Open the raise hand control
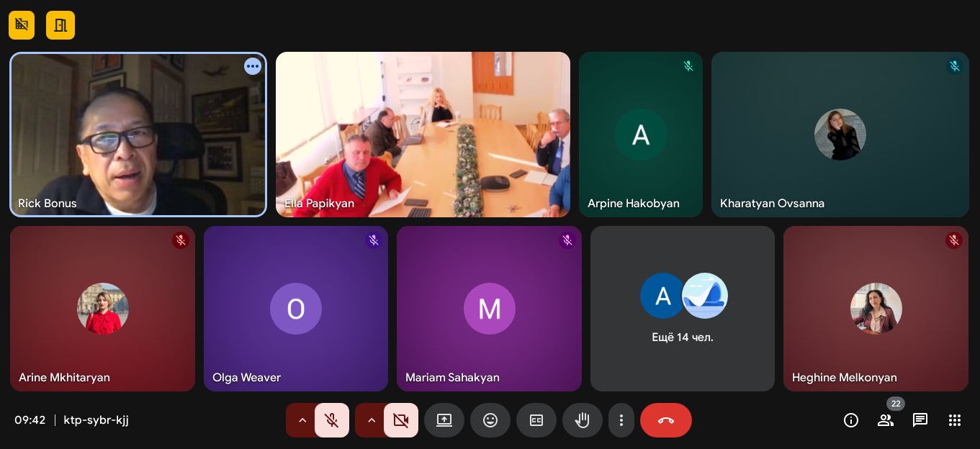Screen dimensions: 980x449 click(583, 420)
